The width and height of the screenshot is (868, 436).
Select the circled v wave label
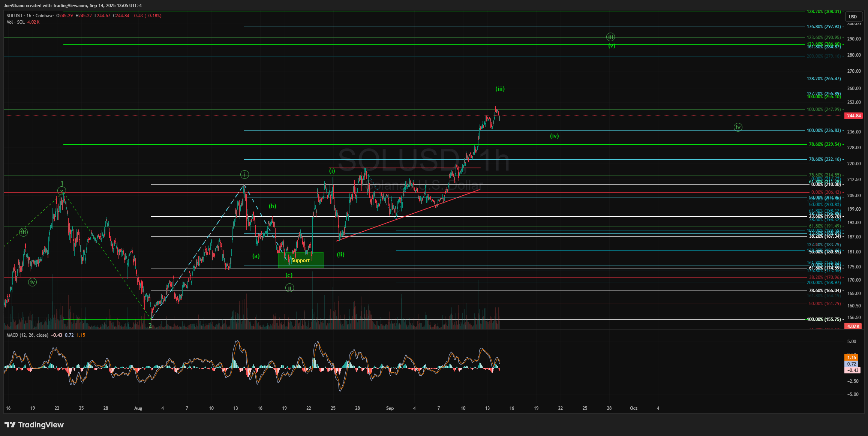pos(61,191)
